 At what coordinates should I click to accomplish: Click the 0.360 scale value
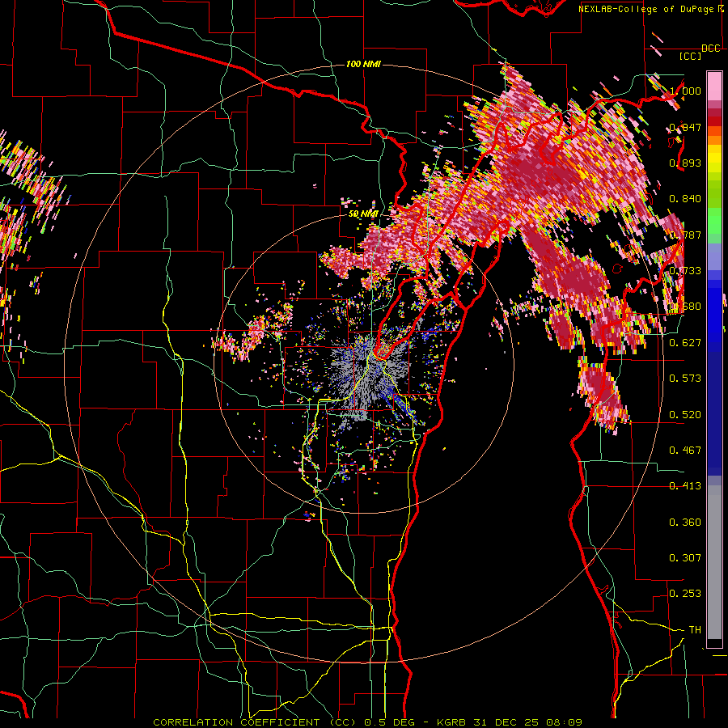pyautogui.click(x=685, y=523)
